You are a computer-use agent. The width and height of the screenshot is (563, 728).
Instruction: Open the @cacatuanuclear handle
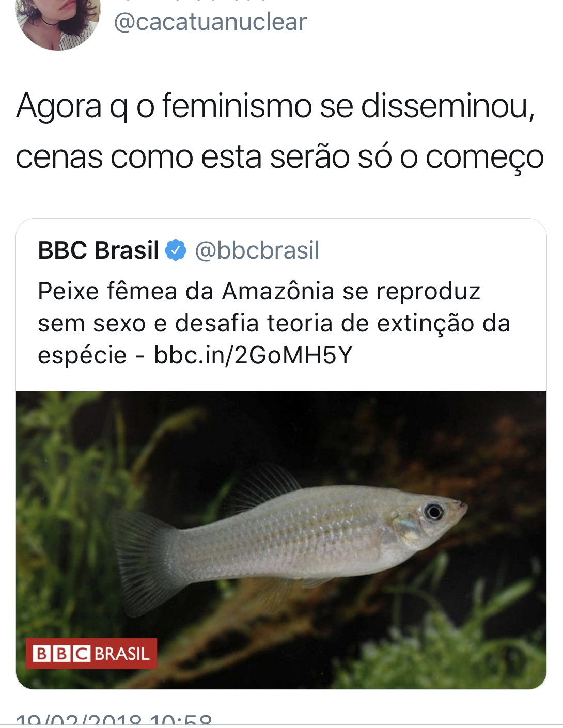210,22
